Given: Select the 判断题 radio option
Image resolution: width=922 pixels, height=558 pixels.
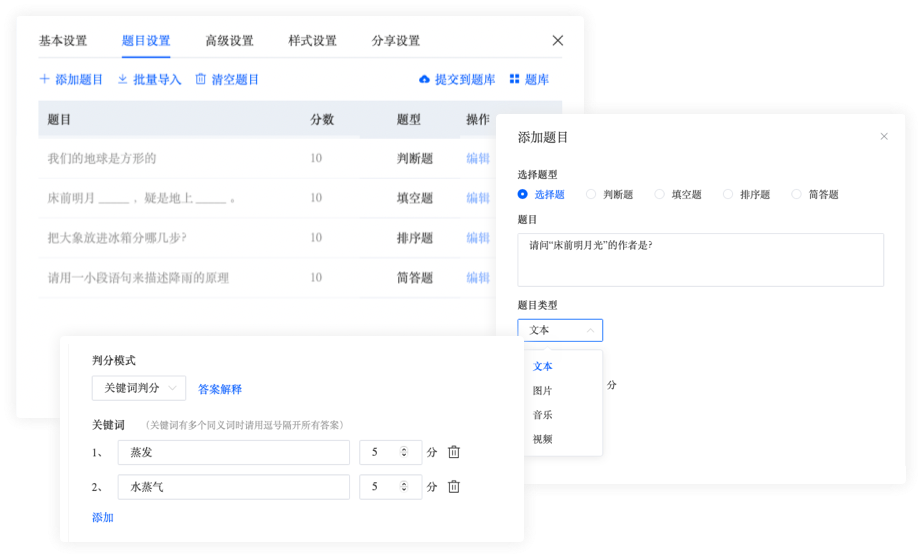Looking at the screenshot, I should click(591, 194).
